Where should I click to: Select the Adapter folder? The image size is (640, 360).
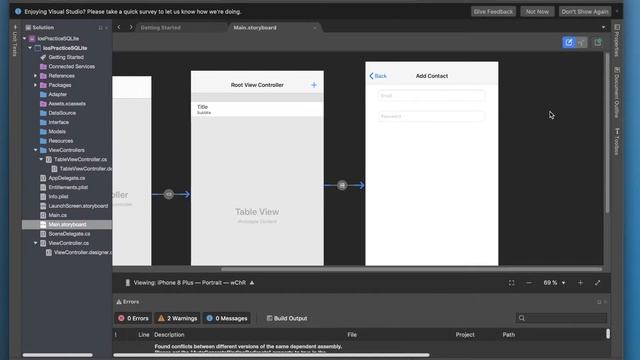(57, 94)
